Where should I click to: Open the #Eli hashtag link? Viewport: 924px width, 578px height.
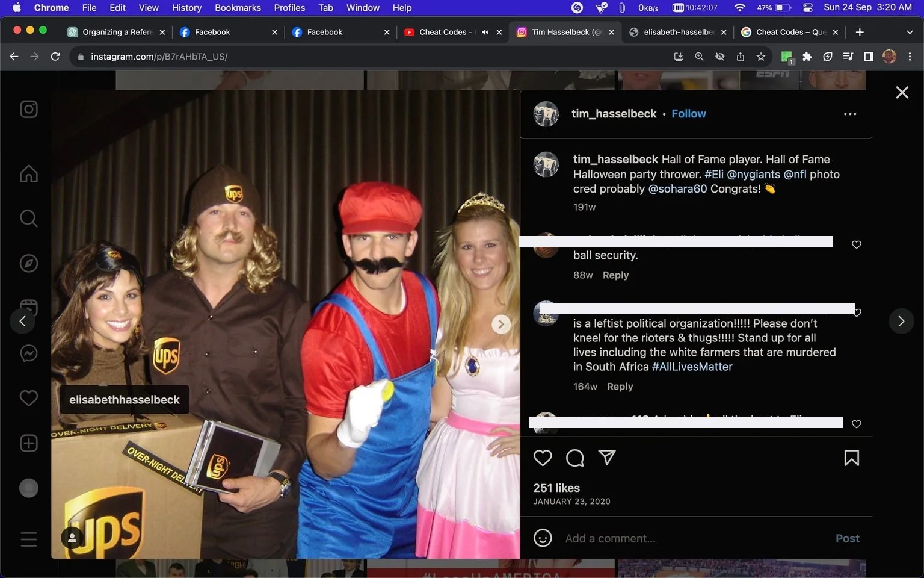click(714, 175)
